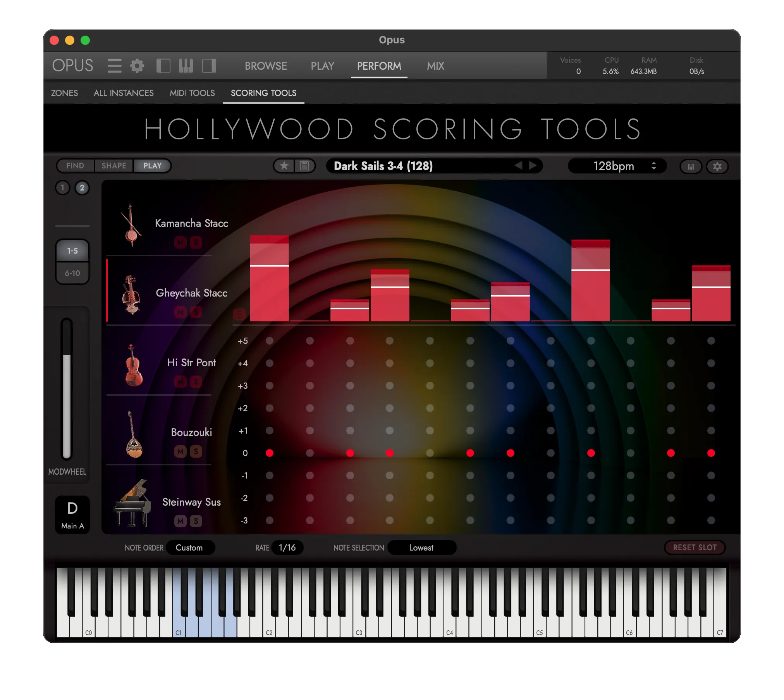Open the OPUS hamburger main menu

(x=114, y=66)
